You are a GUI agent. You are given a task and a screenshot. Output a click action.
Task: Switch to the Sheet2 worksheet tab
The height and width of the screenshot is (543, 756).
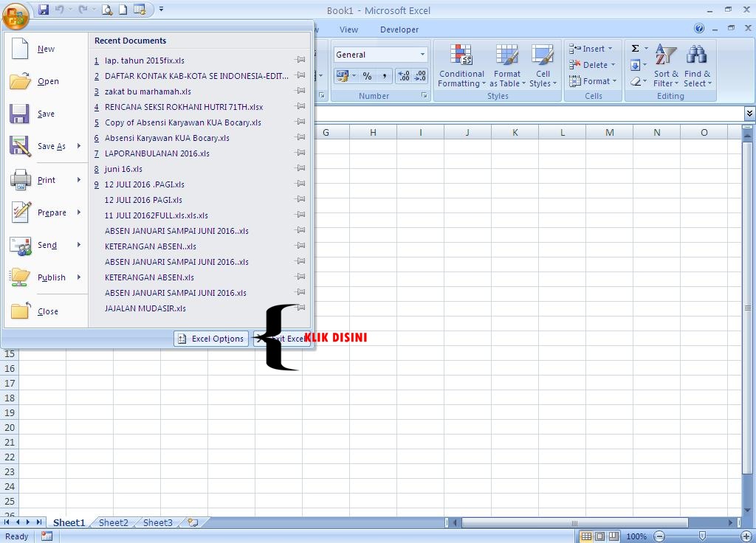pos(113,523)
